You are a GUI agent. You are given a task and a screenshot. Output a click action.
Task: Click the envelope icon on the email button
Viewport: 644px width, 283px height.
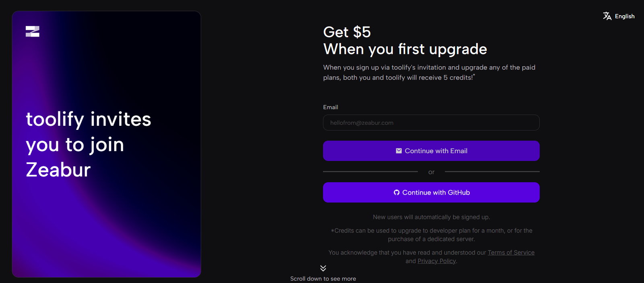(398, 151)
